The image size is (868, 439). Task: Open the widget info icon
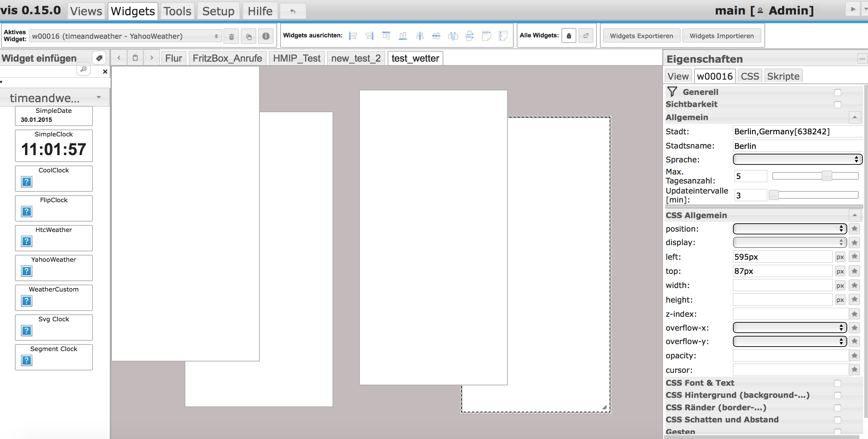[x=266, y=36]
